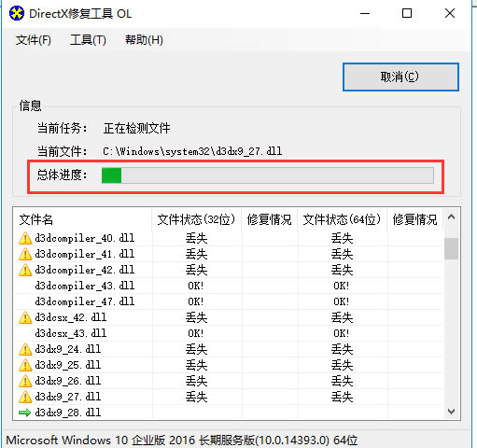Viewport: 477px width, 448px height.
Task: Click the current file path d3dx9_27.dll text
Action: [192, 151]
